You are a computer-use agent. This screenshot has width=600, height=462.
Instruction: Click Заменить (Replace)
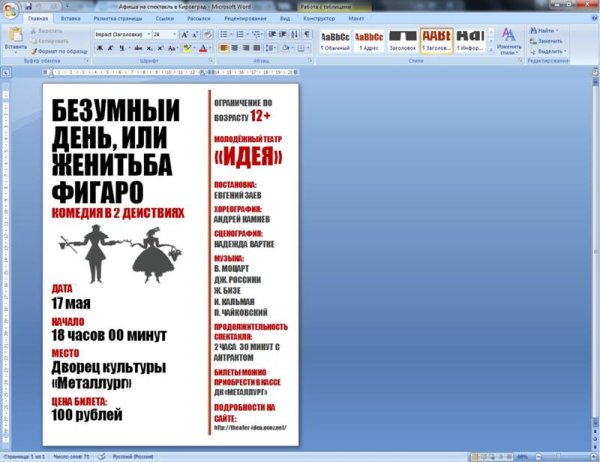(x=546, y=41)
